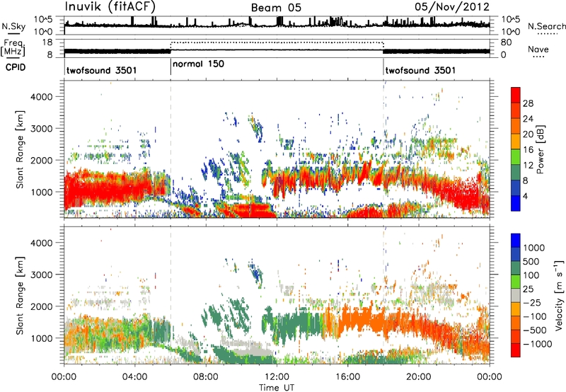Click the 'twofsound 3501' label after 18:00
The width and height of the screenshot is (566, 392).
coord(420,70)
